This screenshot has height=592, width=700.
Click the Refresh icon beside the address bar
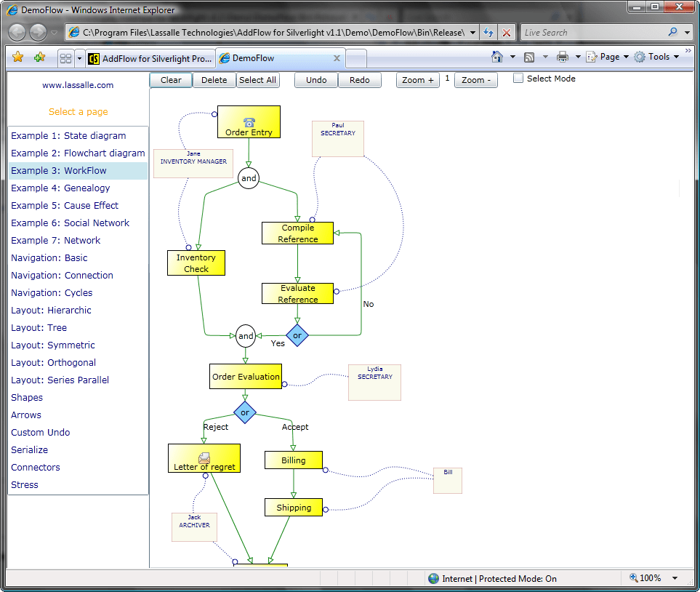pos(487,32)
